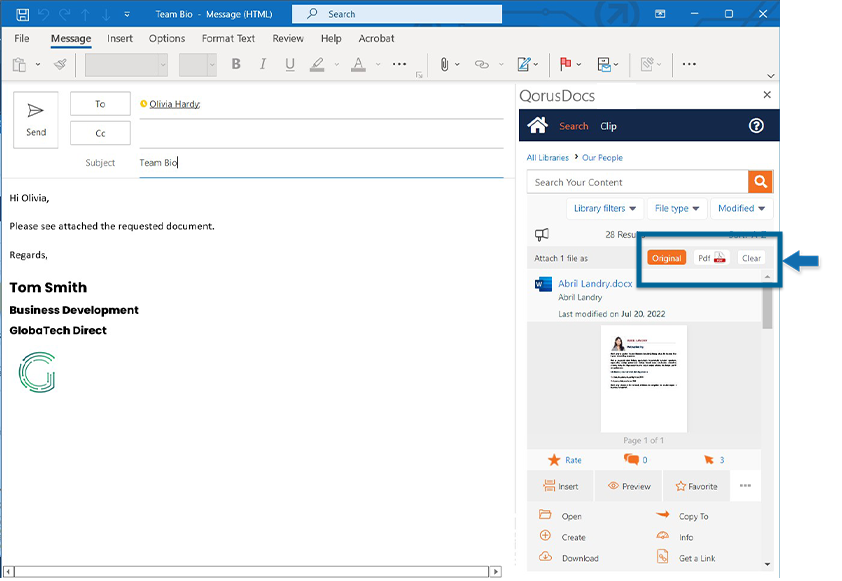Open the font name combo box
This screenshot has width=842, height=581.
point(126,65)
